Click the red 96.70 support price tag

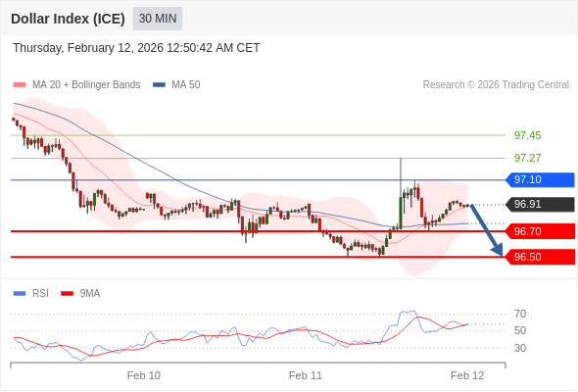540,231
